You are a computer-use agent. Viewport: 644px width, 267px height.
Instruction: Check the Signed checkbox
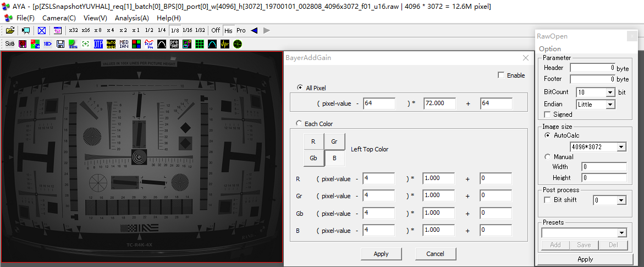click(x=547, y=115)
